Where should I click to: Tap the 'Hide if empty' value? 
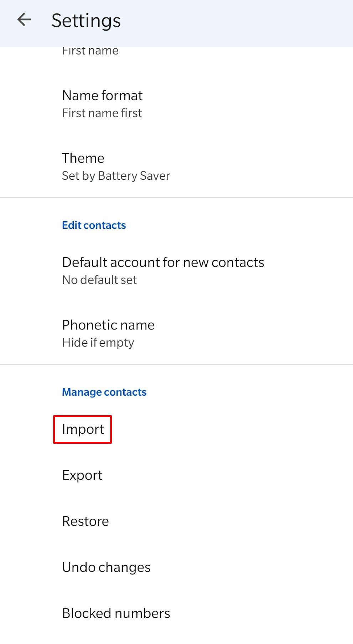[98, 343]
